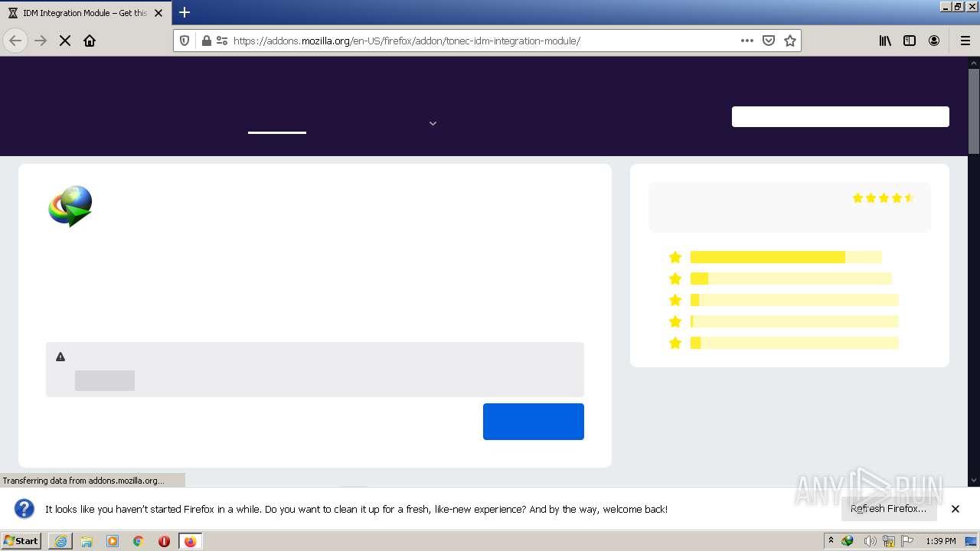The image size is (980, 551).
Task: Launch Internet Explorer from taskbar
Action: pyautogui.click(x=60, y=541)
